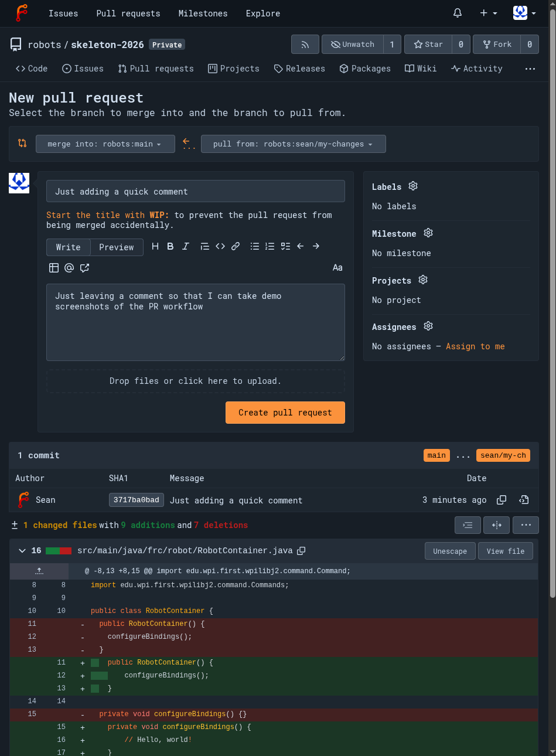
Task: Open notifications bell
Action: pos(458,13)
